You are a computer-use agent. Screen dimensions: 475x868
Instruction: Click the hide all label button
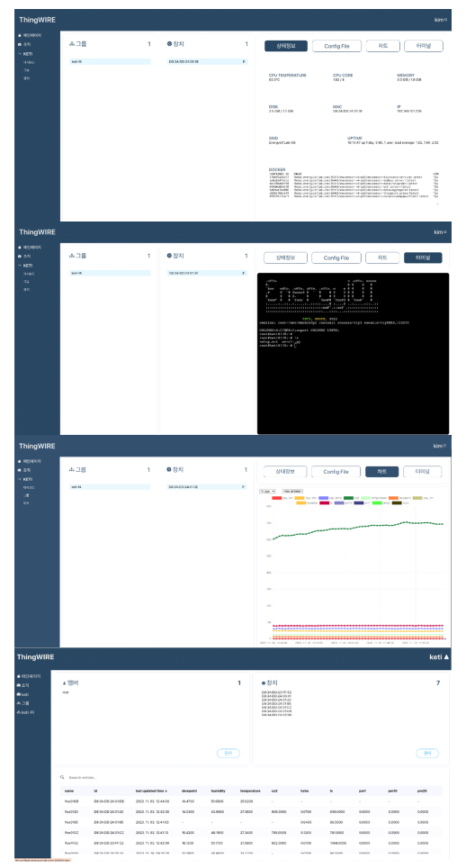pyautogui.click(x=292, y=491)
